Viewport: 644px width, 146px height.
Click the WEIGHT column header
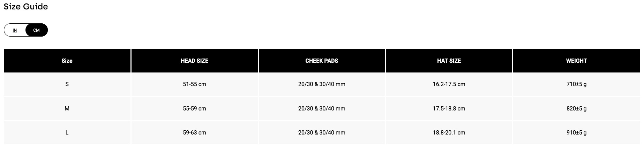tap(576, 61)
